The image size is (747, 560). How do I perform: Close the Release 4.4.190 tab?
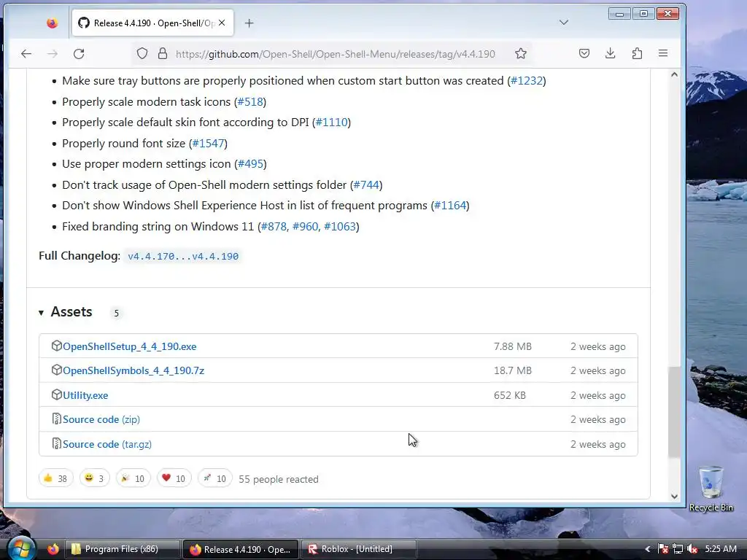(x=222, y=23)
